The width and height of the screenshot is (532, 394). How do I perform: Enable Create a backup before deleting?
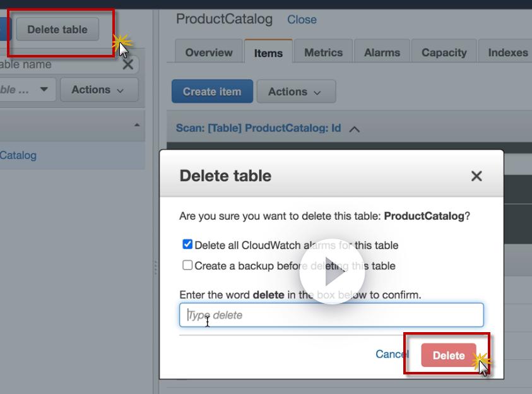tap(187, 265)
